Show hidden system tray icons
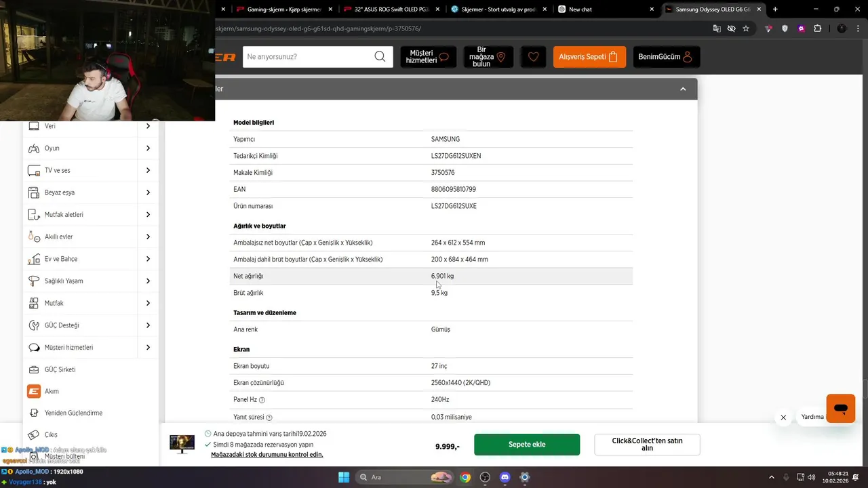Screen dimensions: 868x488 pos(771,477)
